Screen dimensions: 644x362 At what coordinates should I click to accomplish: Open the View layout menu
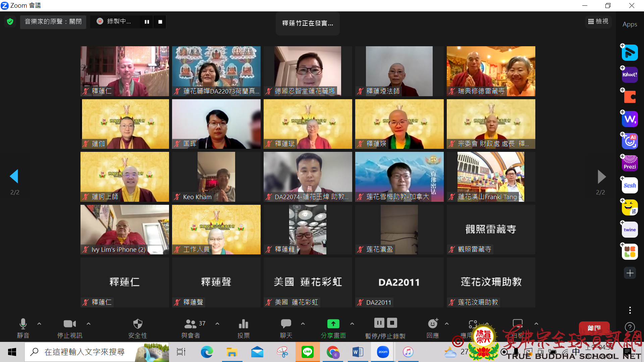pyautogui.click(x=598, y=21)
